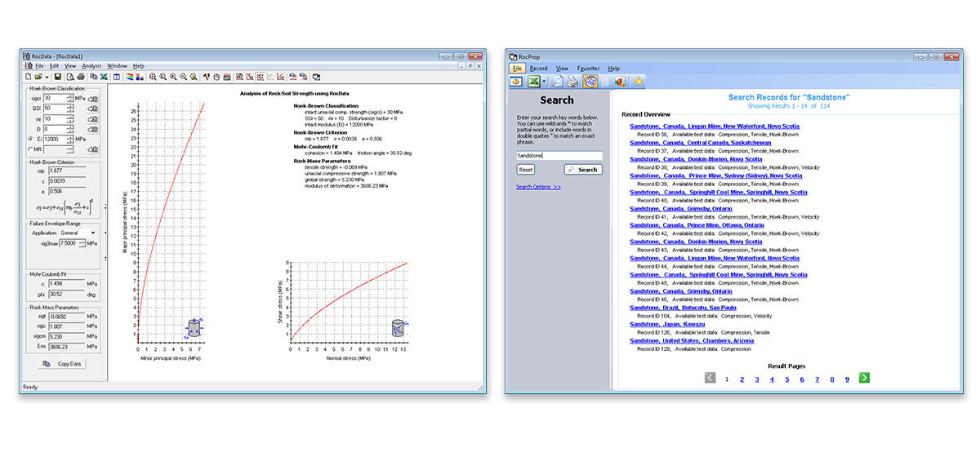Open the Favorites menu in RocProp
The height and width of the screenshot is (457, 980).
[x=588, y=69]
